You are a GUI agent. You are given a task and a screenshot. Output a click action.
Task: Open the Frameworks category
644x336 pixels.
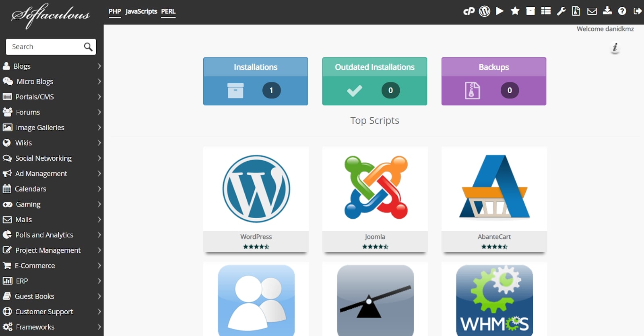52,327
